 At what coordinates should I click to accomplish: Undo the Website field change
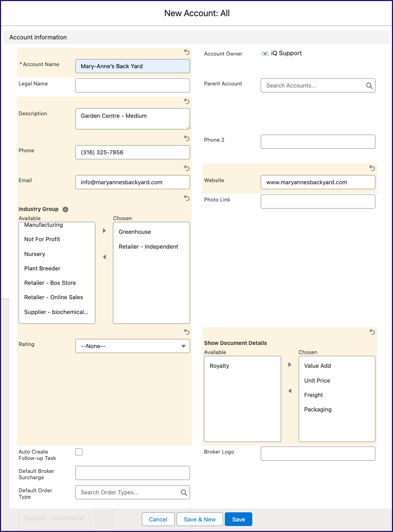(x=372, y=168)
